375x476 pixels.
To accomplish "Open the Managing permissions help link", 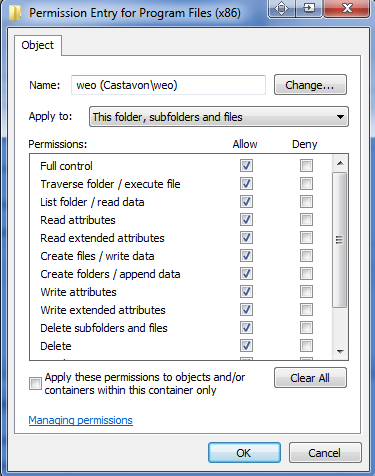I will click(81, 420).
